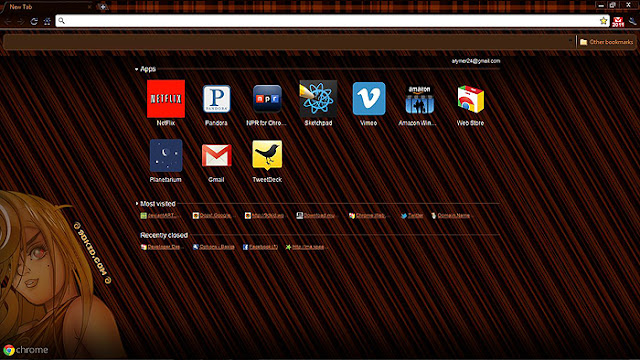Open the account email link

coord(476,61)
